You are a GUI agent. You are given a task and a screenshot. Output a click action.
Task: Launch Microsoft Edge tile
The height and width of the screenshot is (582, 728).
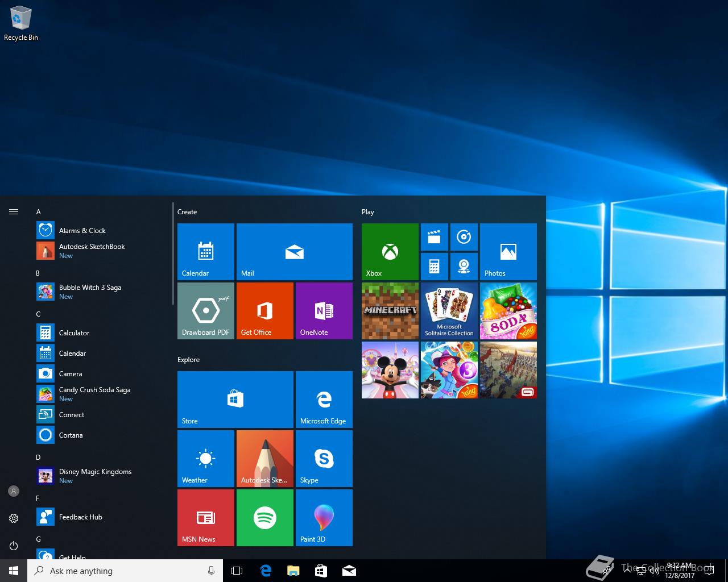[324, 400]
